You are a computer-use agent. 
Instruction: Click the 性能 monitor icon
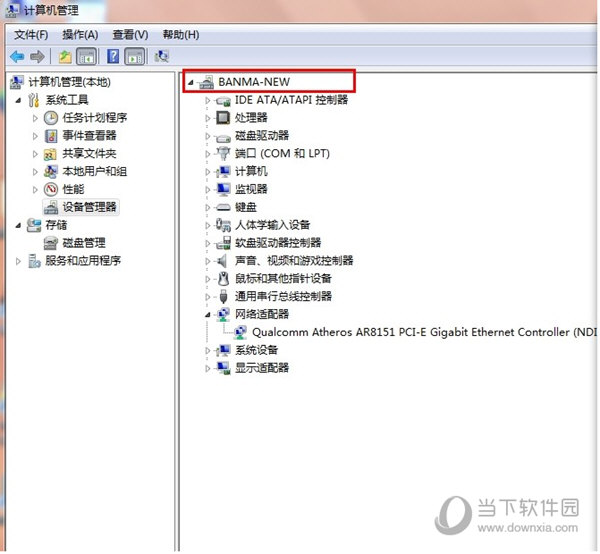tap(51, 189)
